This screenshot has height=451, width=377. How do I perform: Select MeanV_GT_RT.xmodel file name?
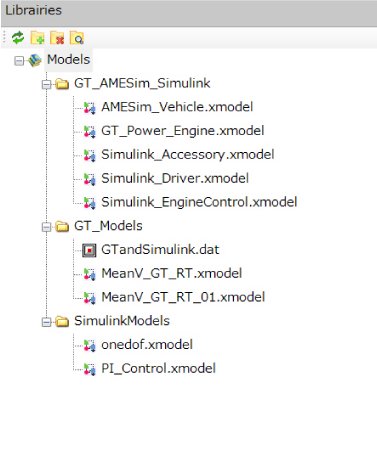172,273
